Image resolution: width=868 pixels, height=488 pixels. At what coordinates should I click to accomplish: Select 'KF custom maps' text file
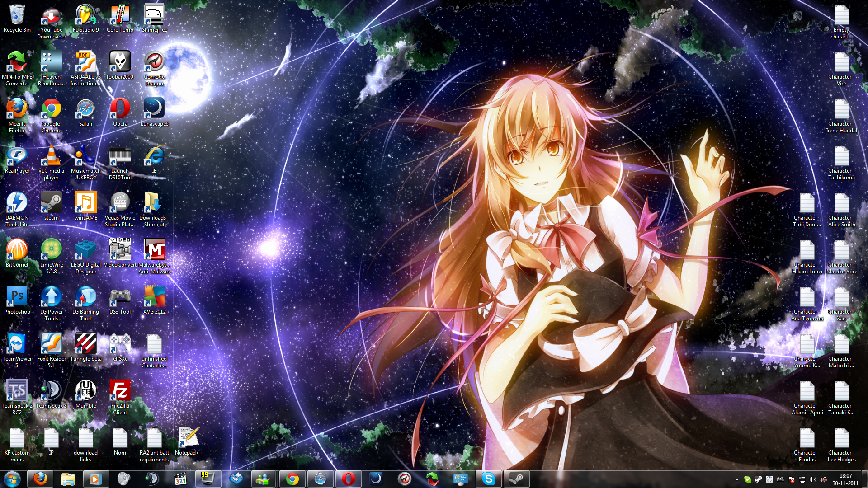(17, 444)
